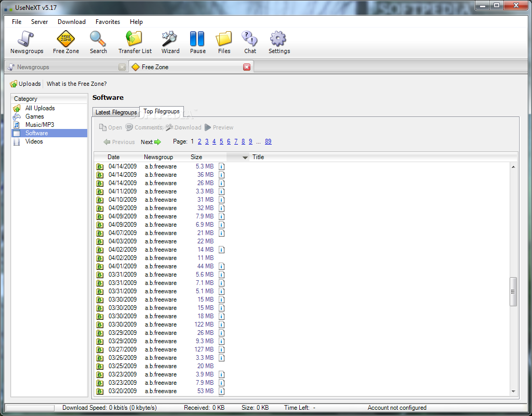Open the Download menu
Screen dimensions: 532x416
(72, 22)
